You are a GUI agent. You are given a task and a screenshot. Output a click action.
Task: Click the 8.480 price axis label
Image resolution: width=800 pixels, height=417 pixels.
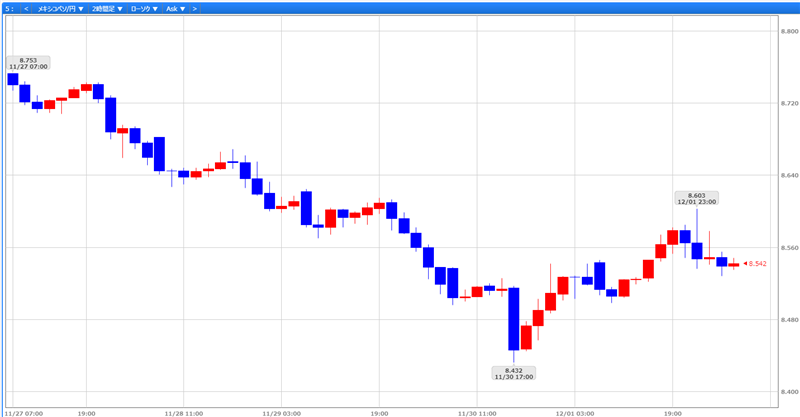(788, 319)
